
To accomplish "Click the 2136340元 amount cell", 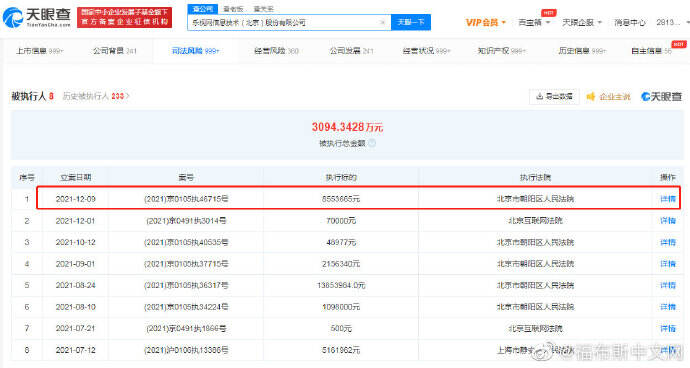I will 341,264.
